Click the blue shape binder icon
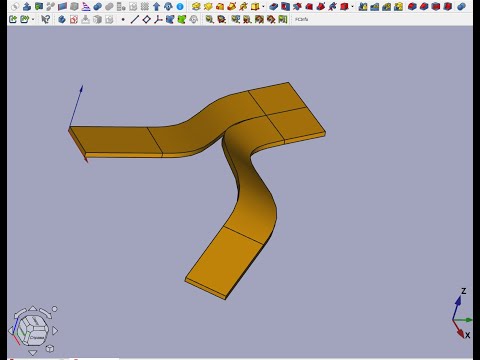 coord(170,20)
